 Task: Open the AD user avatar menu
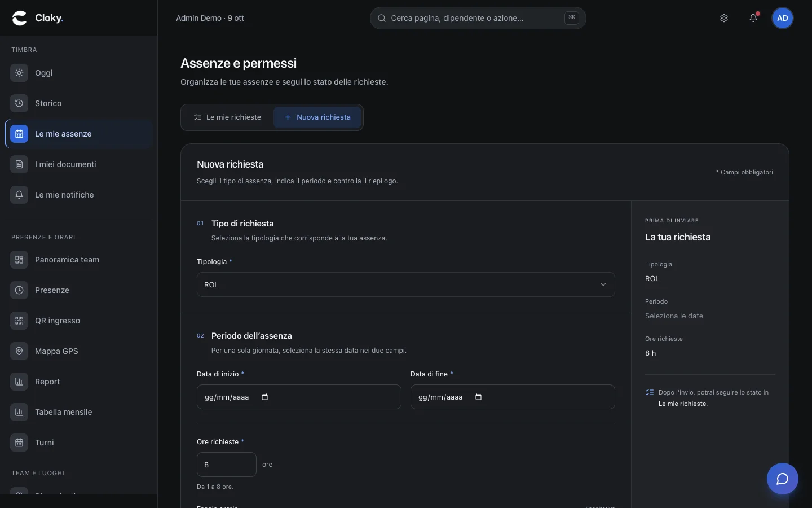(783, 18)
